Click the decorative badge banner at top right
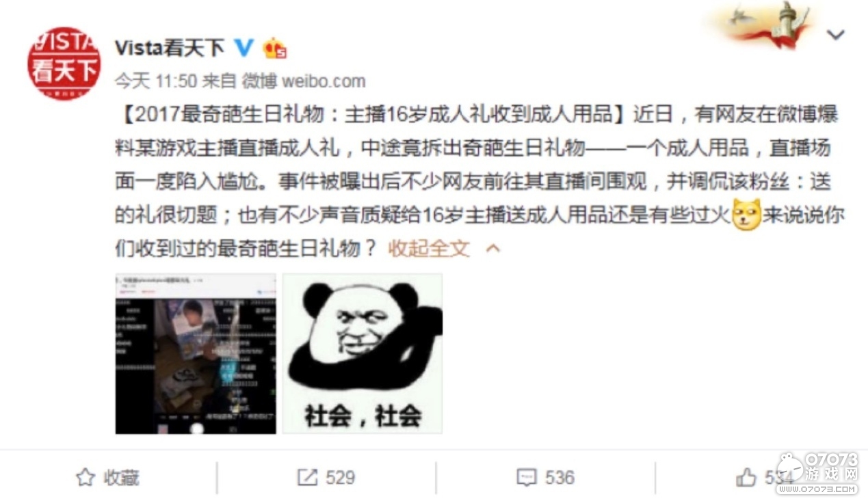The image size is (868, 503). click(x=767, y=25)
